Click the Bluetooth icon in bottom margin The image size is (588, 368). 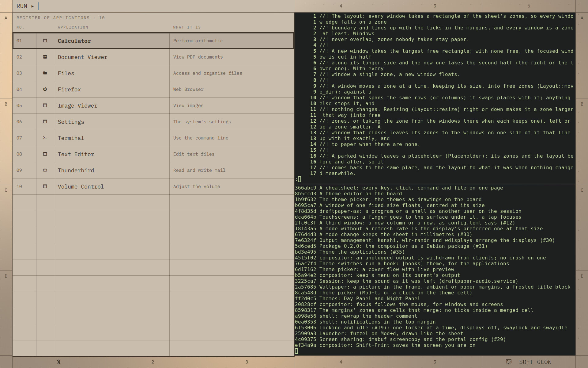59,362
